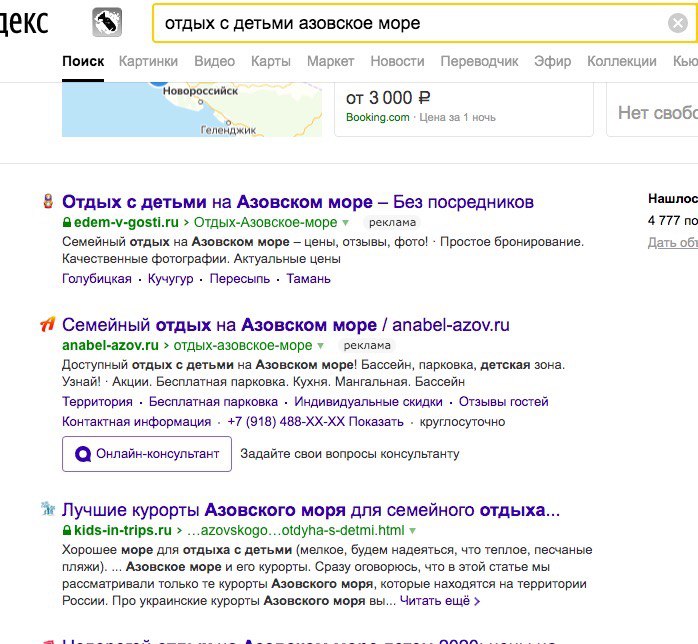Click the chat bubble icon inside Онлайн-консультант
The width and height of the screenshot is (698, 644).
pyautogui.click(x=83, y=454)
